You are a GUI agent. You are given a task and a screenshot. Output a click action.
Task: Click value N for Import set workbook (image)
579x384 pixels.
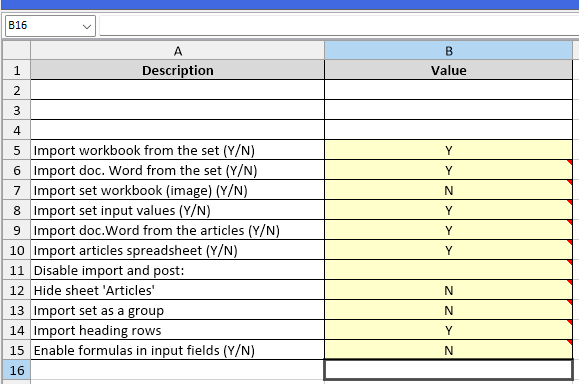coord(448,190)
